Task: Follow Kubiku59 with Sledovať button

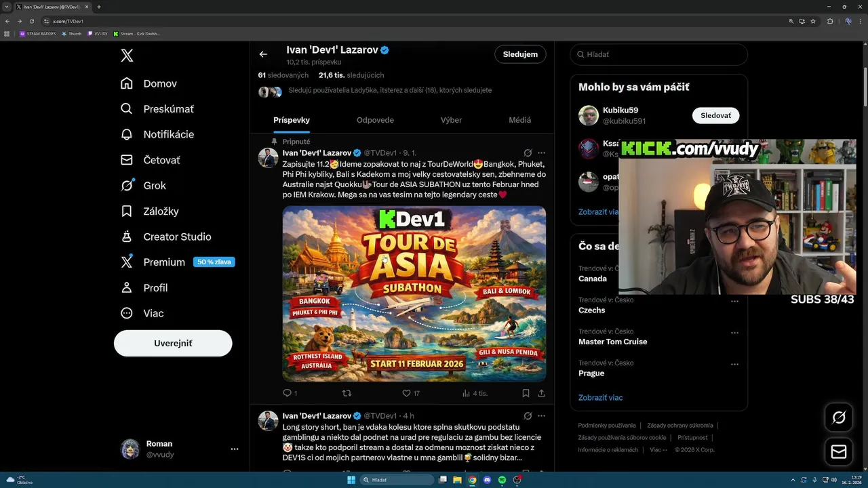Action: (715, 115)
